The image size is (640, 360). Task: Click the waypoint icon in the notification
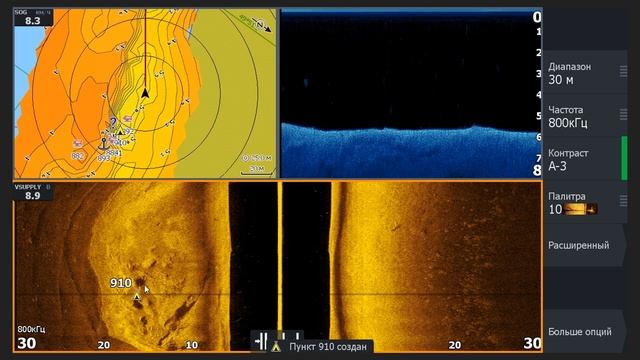276,347
